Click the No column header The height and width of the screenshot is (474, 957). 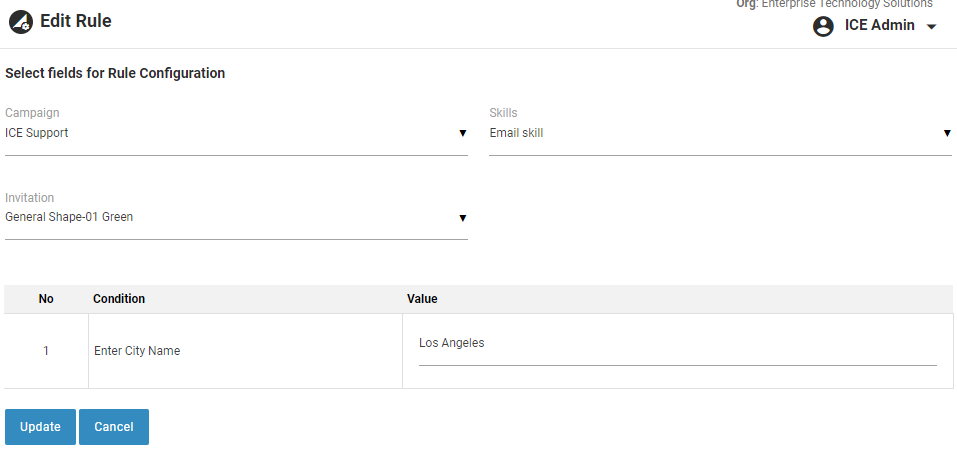[x=46, y=299]
